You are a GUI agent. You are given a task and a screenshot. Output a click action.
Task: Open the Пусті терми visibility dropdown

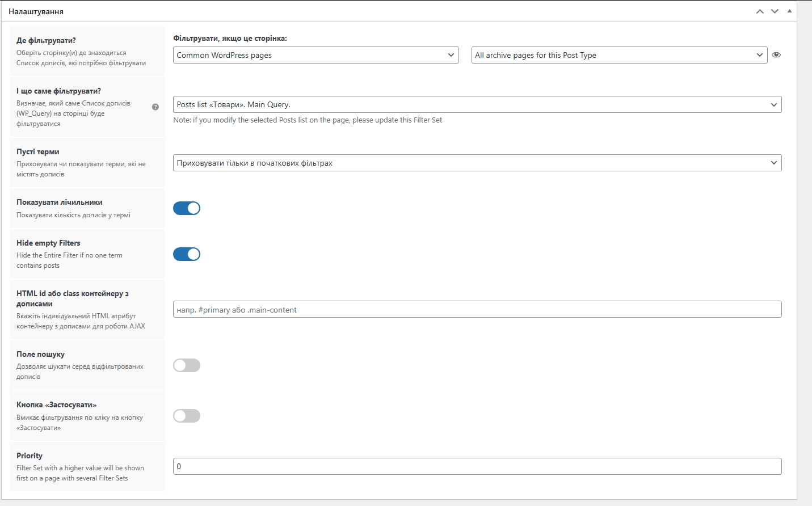coord(477,163)
